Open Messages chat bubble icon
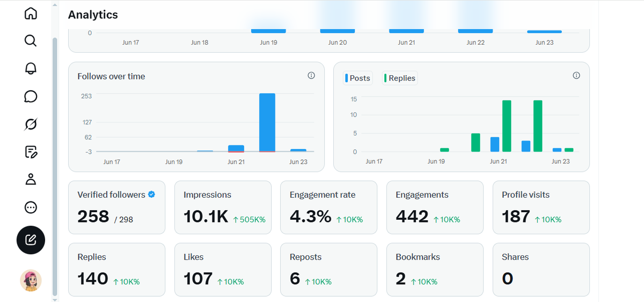This screenshot has height=302, width=644. coord(31,96)
